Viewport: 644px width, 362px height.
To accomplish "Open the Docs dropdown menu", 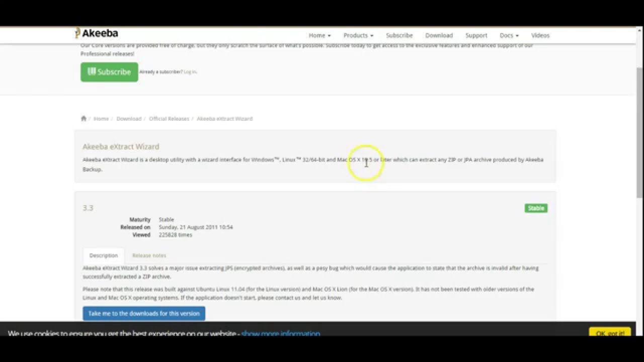I will tap(509, 36).
